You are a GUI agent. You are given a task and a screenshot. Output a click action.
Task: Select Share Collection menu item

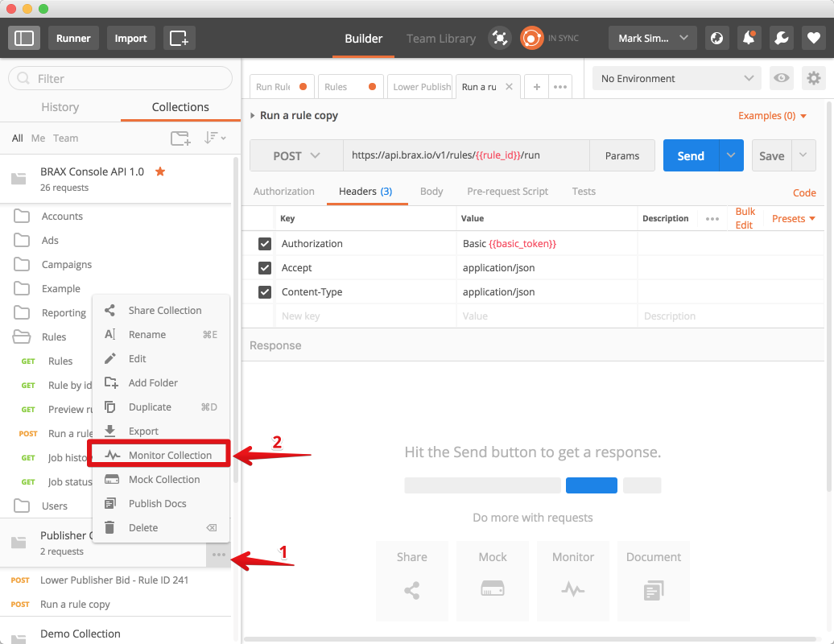(x=161, y=310)
